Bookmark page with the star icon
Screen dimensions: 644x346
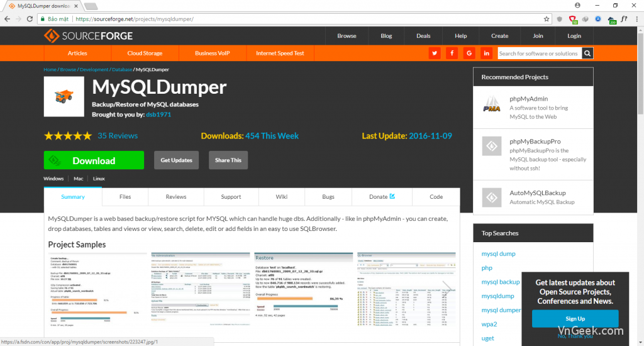[x=547, y=19]
